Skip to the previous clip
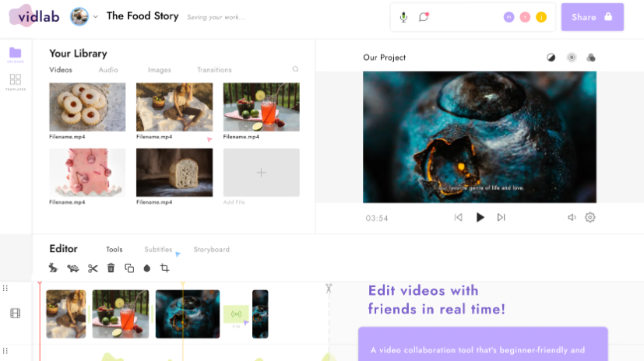644x361 pixels. pos(459,217)
